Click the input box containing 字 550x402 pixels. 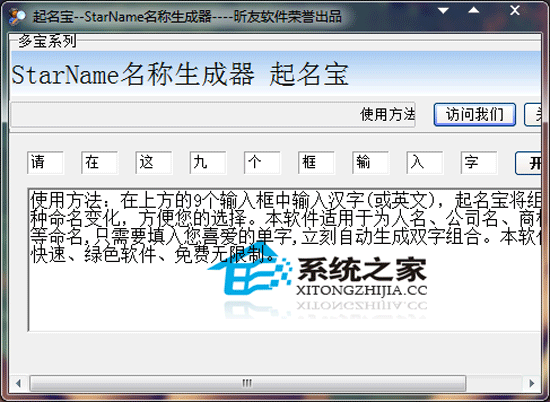[479, 162]
